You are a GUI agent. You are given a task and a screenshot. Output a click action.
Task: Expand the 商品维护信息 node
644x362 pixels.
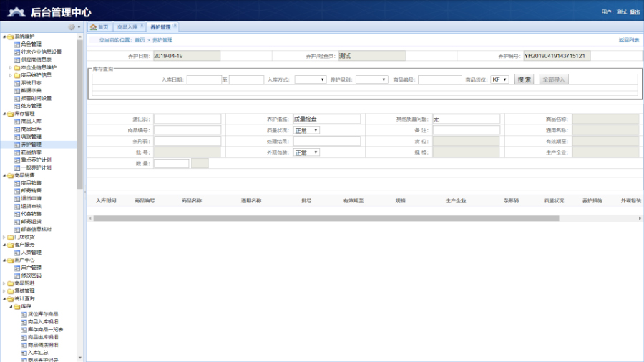11,75
